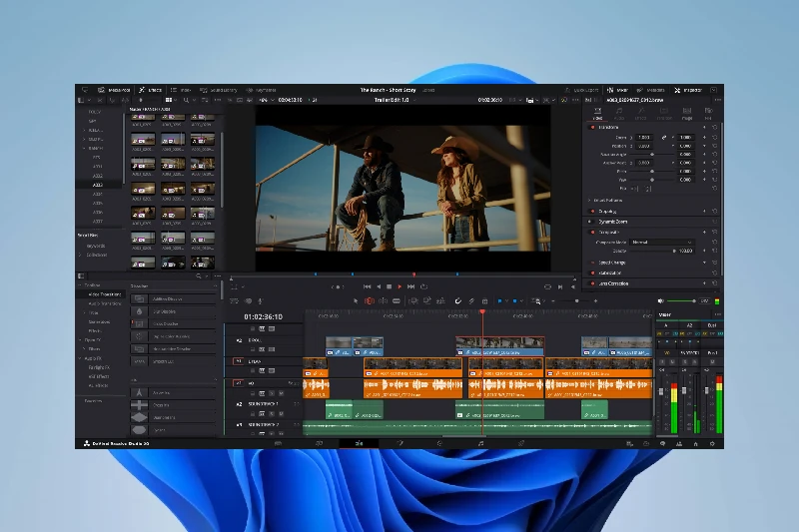
Task: Click the Overwrite Clip icon in timeline toolbar
Action: pos(427,300)
